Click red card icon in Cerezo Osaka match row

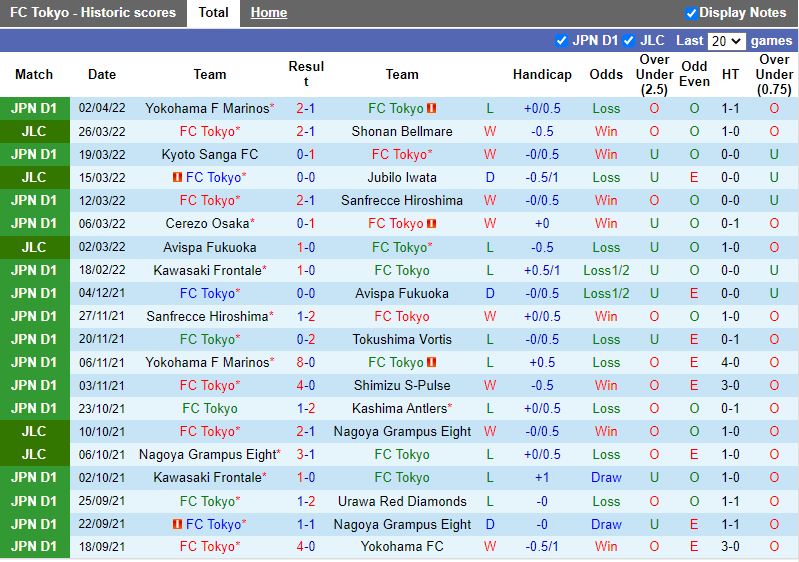(432, 223)
